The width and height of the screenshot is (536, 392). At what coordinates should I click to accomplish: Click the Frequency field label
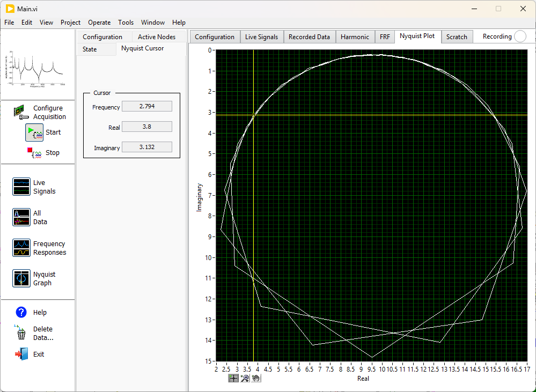tap(106, 107)
